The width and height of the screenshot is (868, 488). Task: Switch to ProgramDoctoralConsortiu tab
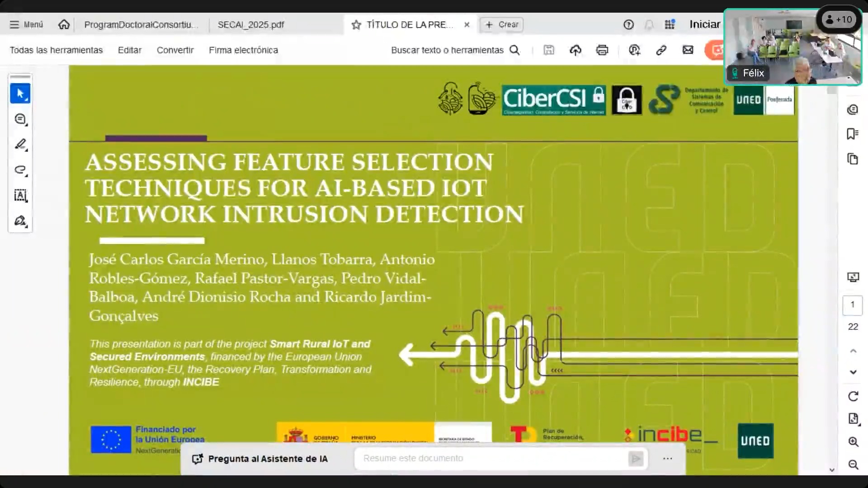141,24
